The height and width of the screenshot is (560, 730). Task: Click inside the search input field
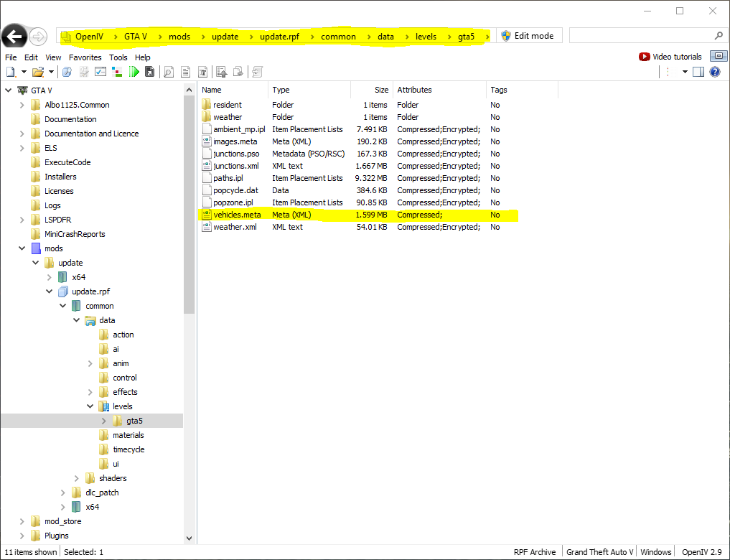(642, 36)
